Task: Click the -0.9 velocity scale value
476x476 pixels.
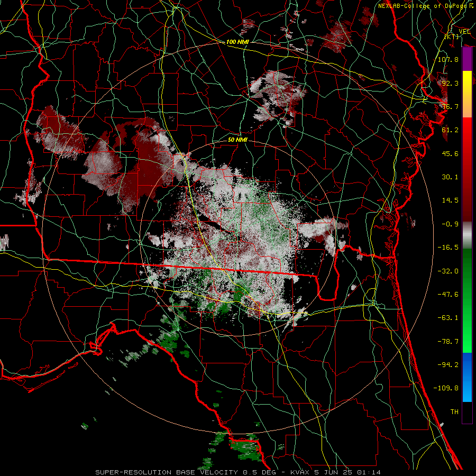Action: pyautogui.click(x=450, y=224)
